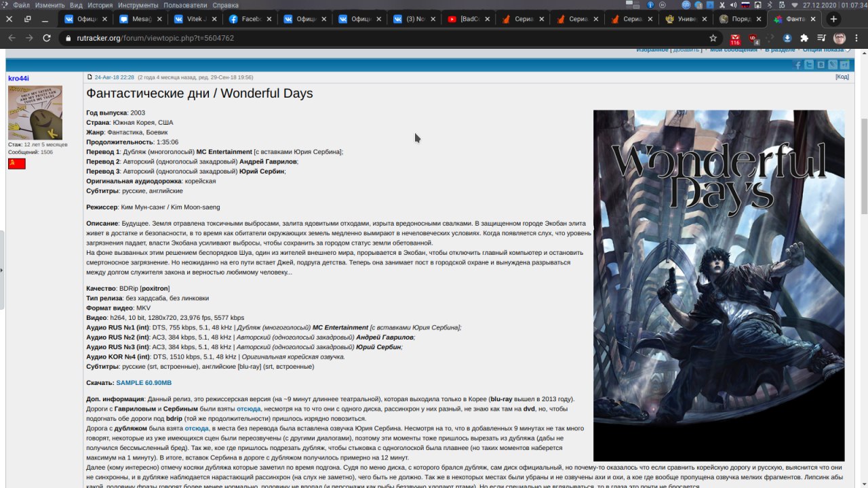
Task: Open the Файл menu
Action: [20, 5]
